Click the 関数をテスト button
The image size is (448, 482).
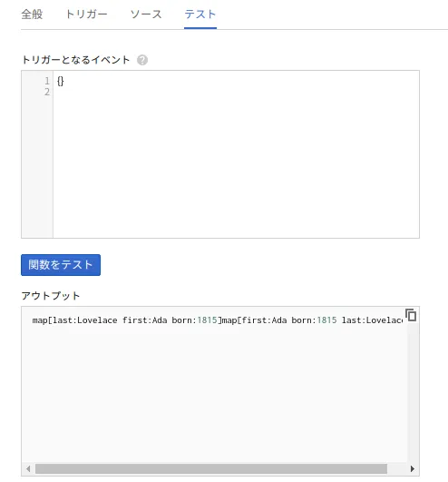61,265
